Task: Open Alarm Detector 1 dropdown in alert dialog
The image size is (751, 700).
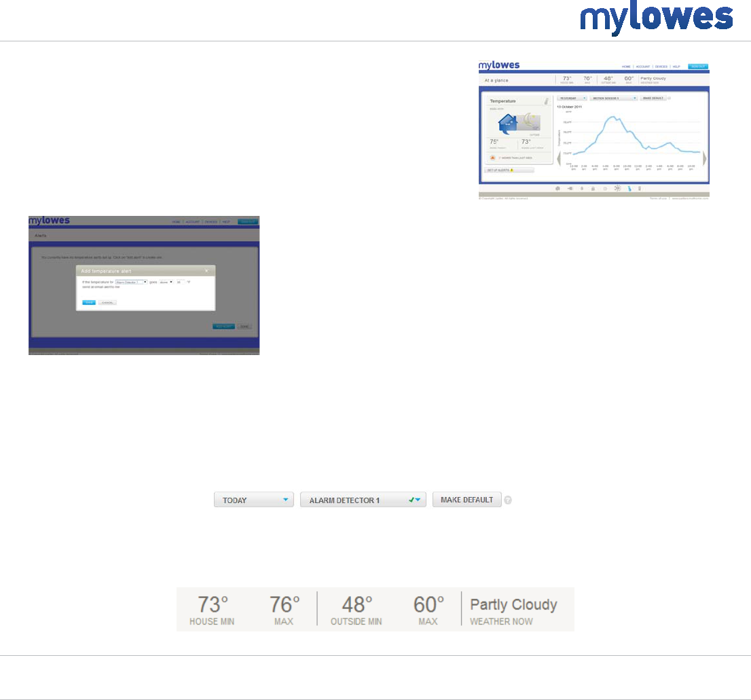Action: coord(131,282)
